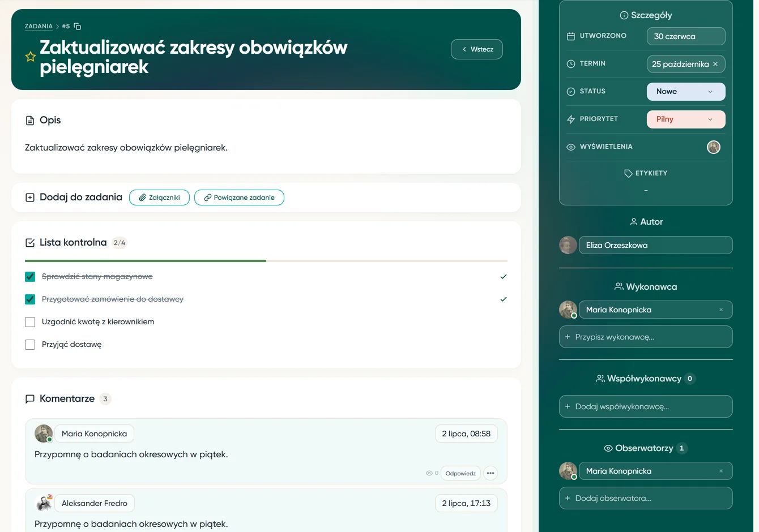This screenshot has width=759, height=532.
Task: Click the Dodaj współwykonawcę field
Action: tap(646, 406)
